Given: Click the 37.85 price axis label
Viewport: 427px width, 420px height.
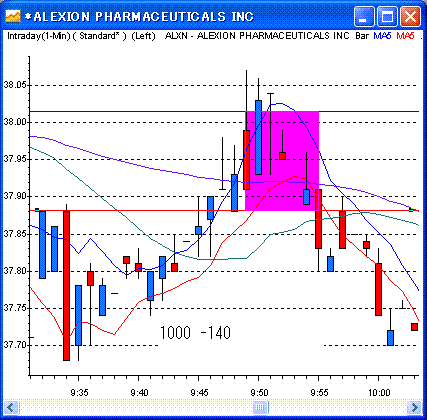Looking at the screenshot, I should tap(15, 234).
